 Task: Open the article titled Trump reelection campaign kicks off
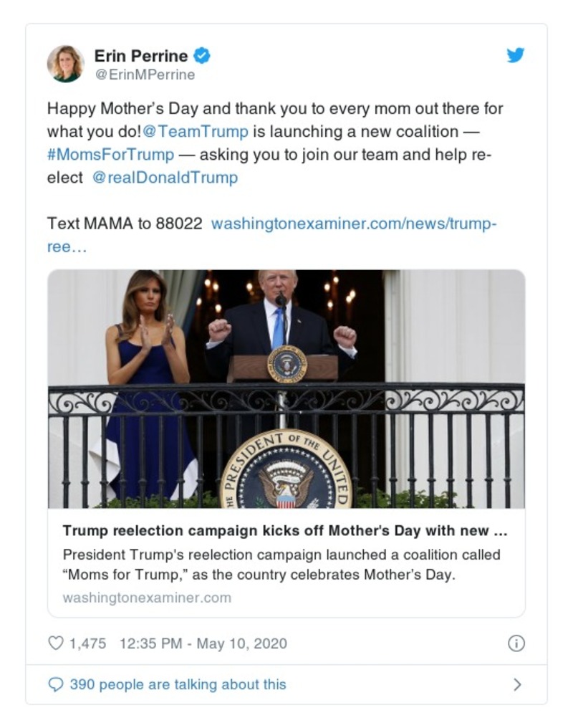286,531
